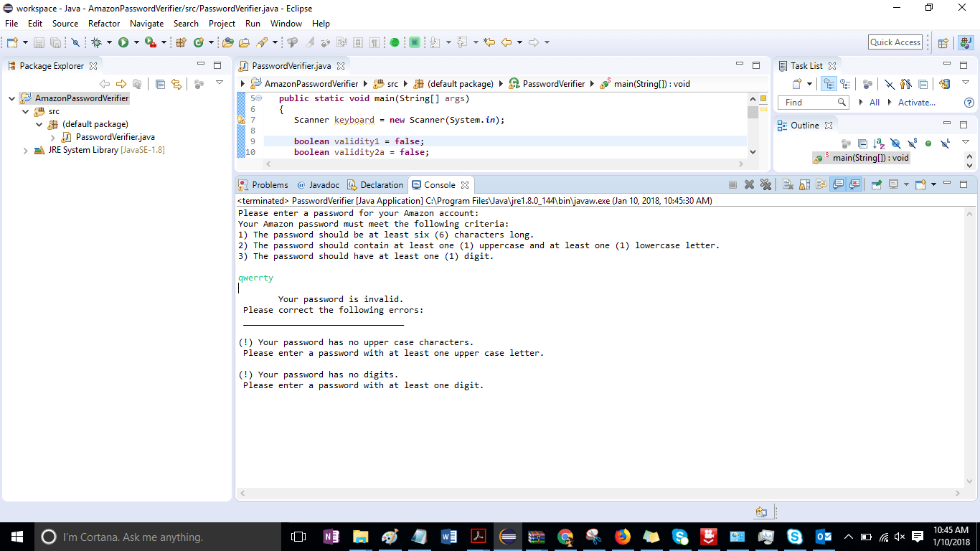Viewport: 980px width, 551px height.
Task: Toggle Hide Fields in Outline view
Action: (895, 143)
